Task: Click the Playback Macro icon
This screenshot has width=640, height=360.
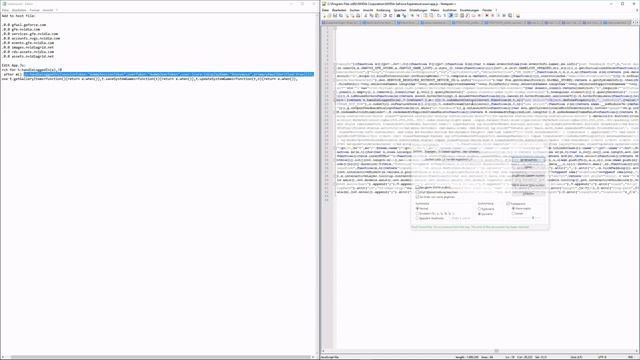Action: (498, 16)
